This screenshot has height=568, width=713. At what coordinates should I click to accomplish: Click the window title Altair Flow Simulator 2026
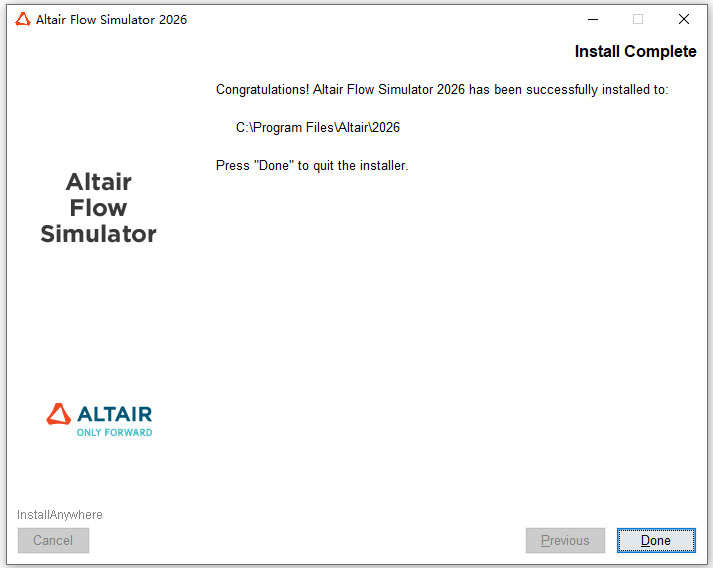point(111,20)
